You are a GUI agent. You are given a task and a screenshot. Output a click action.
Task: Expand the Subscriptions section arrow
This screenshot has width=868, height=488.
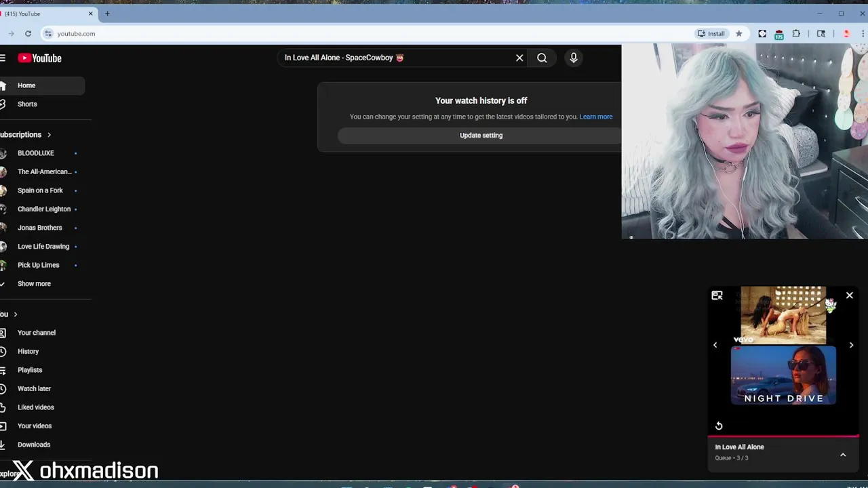tap(49, 134)
